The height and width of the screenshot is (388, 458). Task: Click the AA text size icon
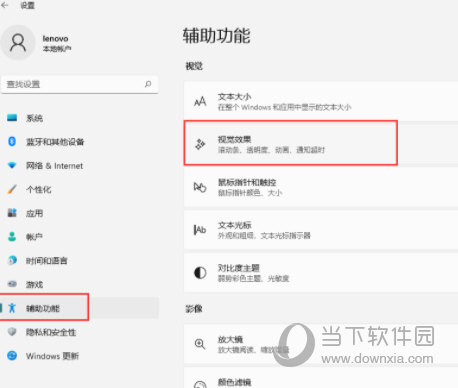[x=200, y=102]
